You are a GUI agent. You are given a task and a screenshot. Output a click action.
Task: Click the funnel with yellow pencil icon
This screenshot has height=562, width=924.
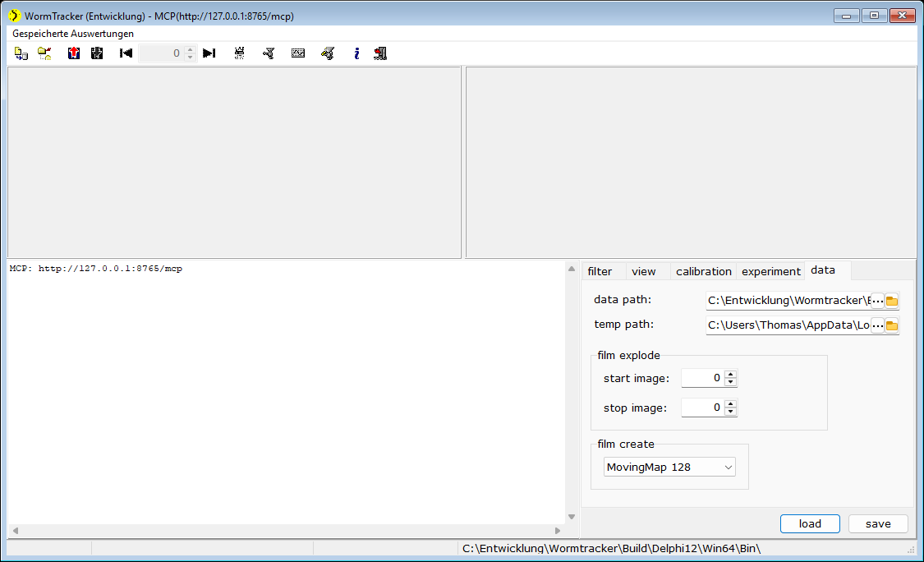tap(328, 53)
